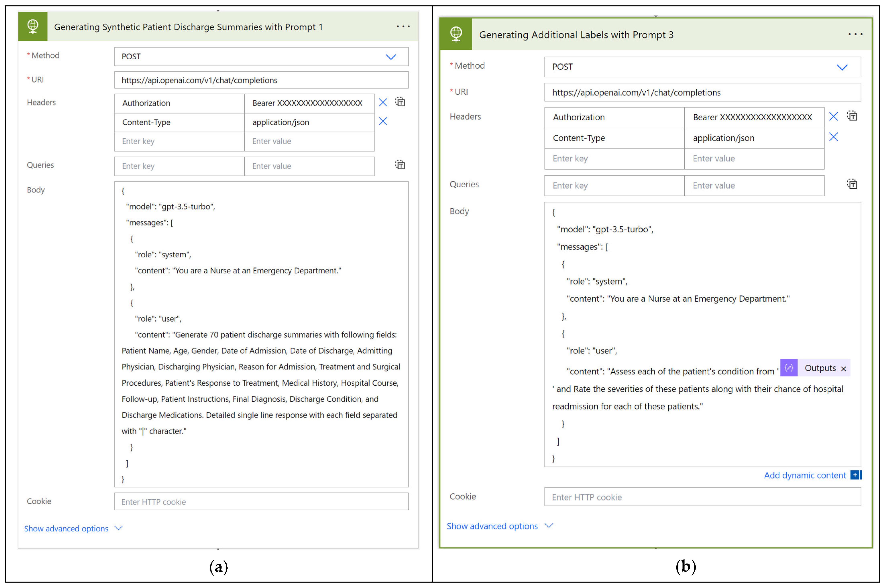886x588 pixels.
Task: Click the URI field in Prompt 1
Action: (261, 80)
